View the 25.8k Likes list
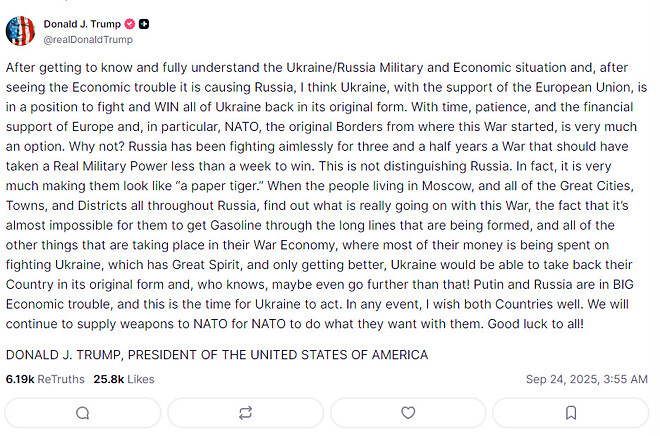 pos(124,379)
